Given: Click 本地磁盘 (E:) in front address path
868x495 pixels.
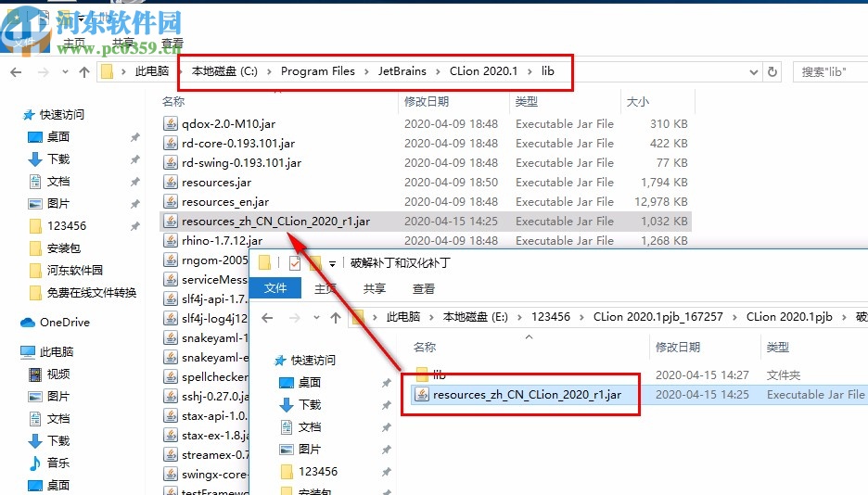Looking at the screenshot, I should pyautogui.click(x=475, y=317).
